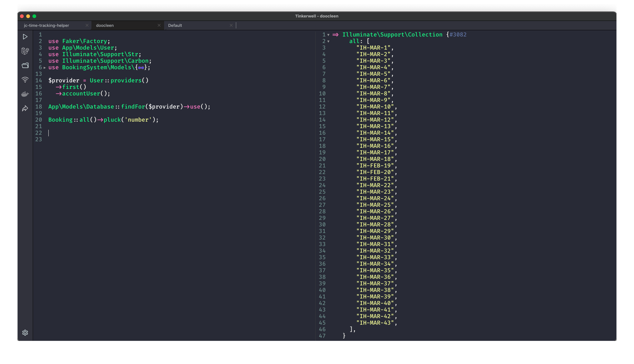Run the script with the play icon

[25, 36]
